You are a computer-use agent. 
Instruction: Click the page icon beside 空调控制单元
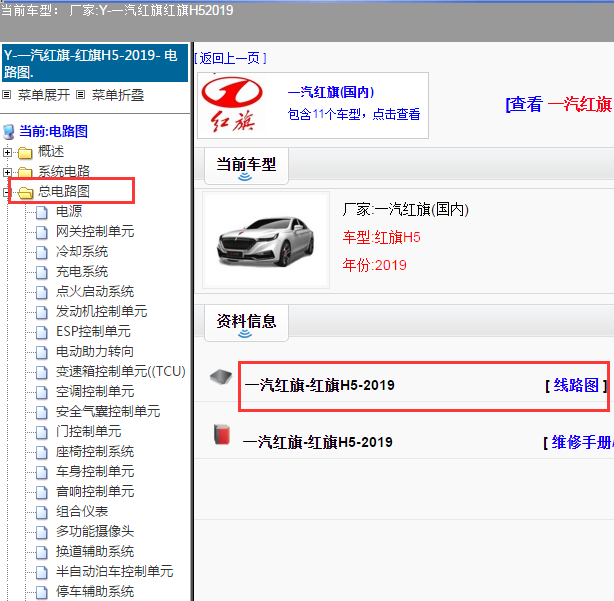(x=42, y=392)
